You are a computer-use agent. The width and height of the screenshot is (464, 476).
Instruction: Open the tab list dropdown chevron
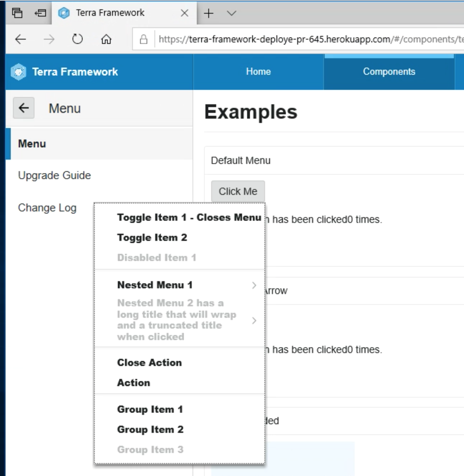point(231,13)
